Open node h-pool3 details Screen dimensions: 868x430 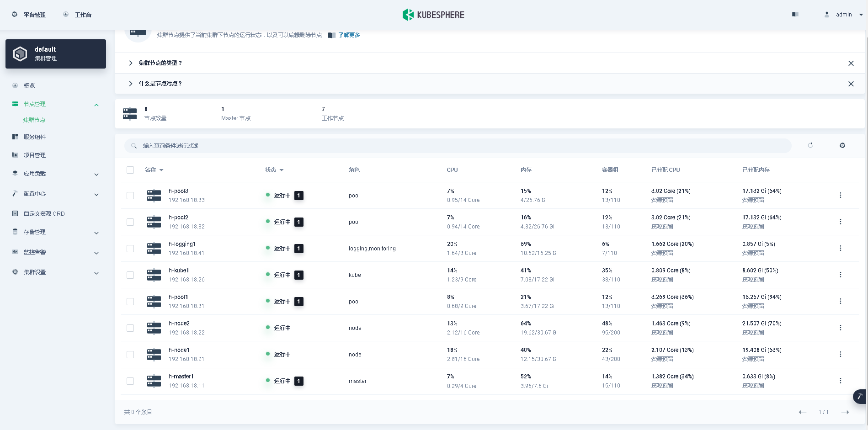pyautogui.click(x=178, y=191)
